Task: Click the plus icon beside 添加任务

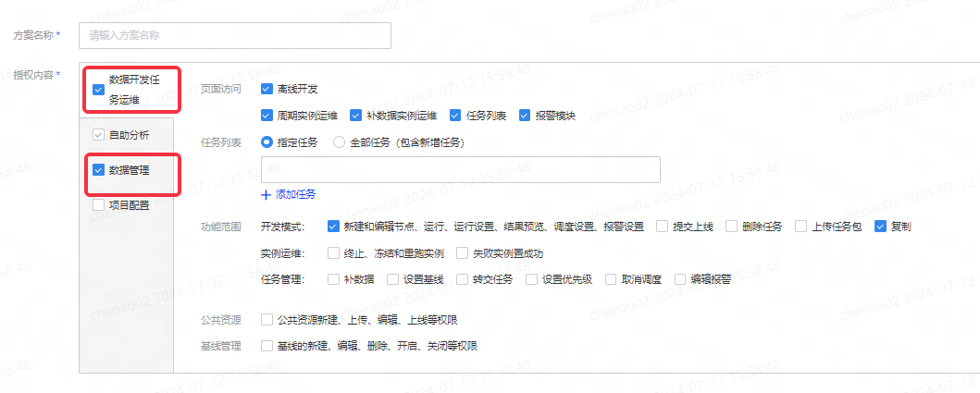Action: tap(265, 194)
